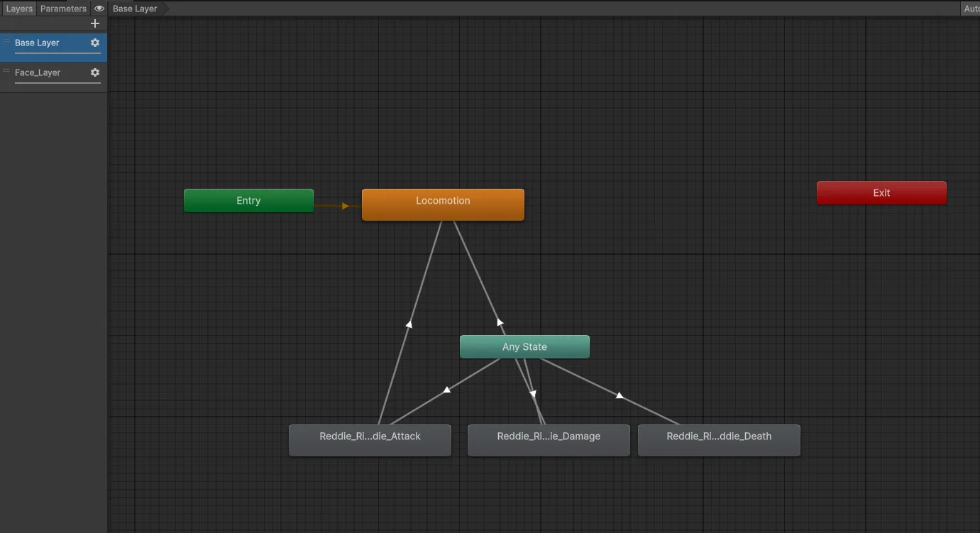
Task: Open Face_Layer settings gear
Action: 95,72
